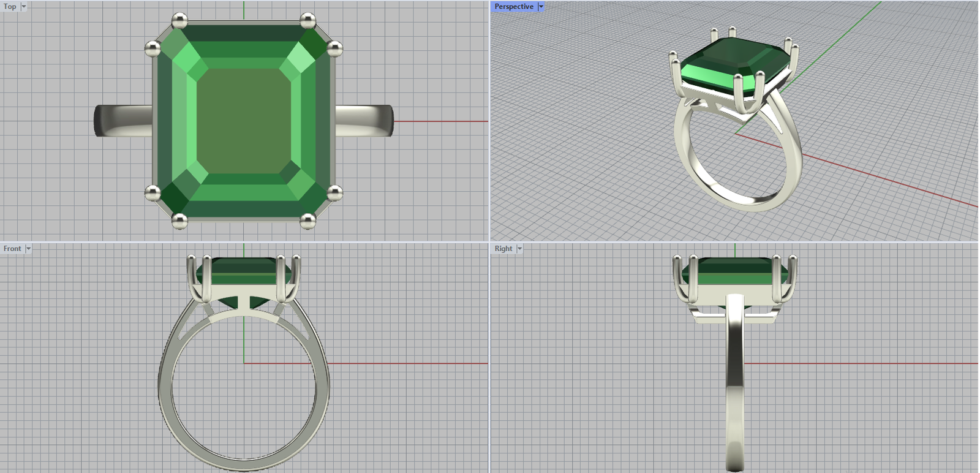The image size is (980, 473).
Task: Select the gallery bridge under gem in Front view
Action: 244,314
